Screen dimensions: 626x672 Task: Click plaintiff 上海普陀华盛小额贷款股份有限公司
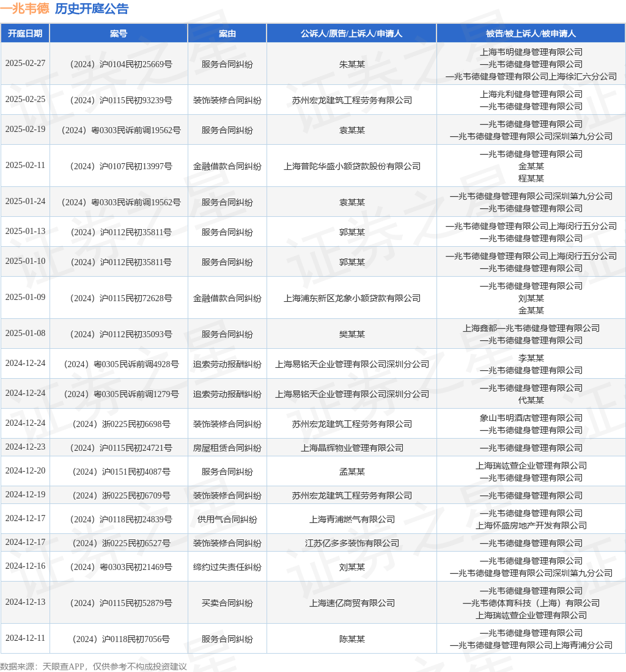coord(352,166)
